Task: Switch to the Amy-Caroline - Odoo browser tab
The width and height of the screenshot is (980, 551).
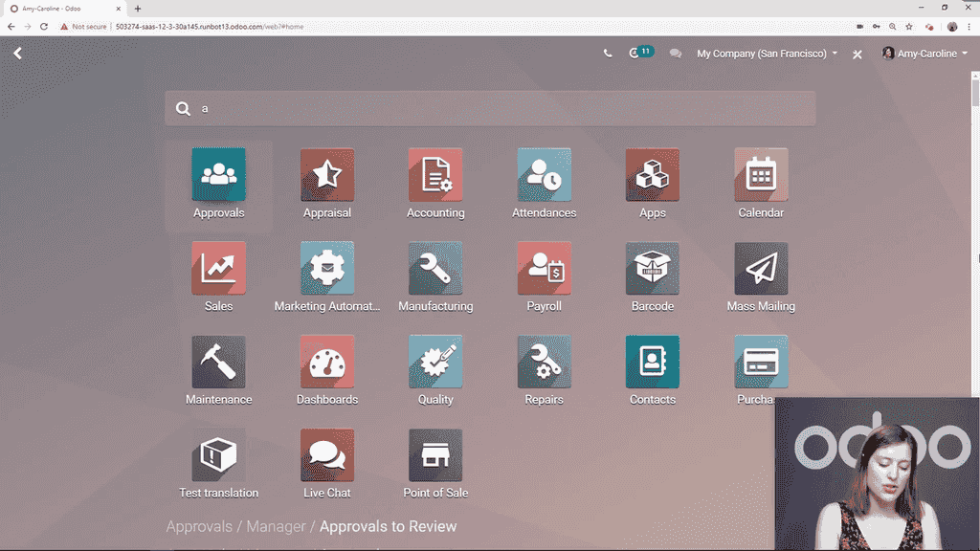Action: [x=57, y=9]
